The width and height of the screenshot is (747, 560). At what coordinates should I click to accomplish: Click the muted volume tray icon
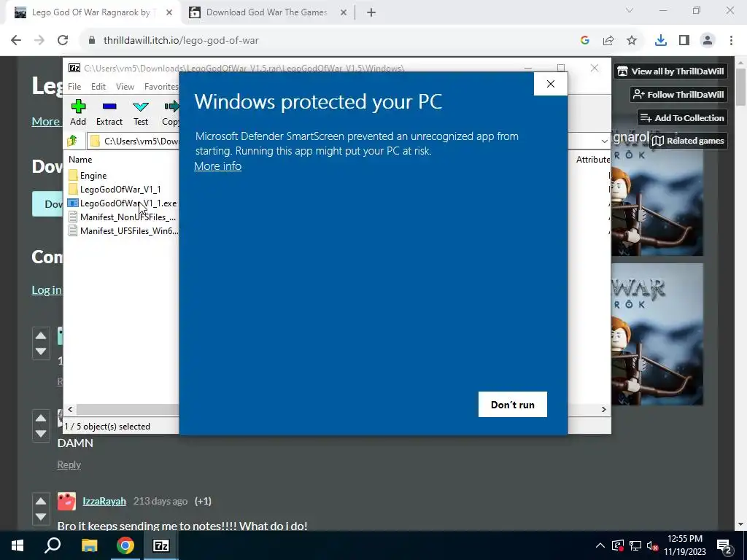click(x=653, y=545)
